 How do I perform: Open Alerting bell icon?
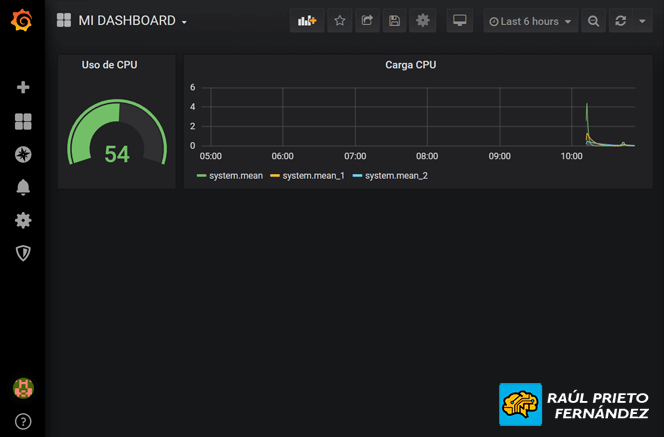point(23,187)
